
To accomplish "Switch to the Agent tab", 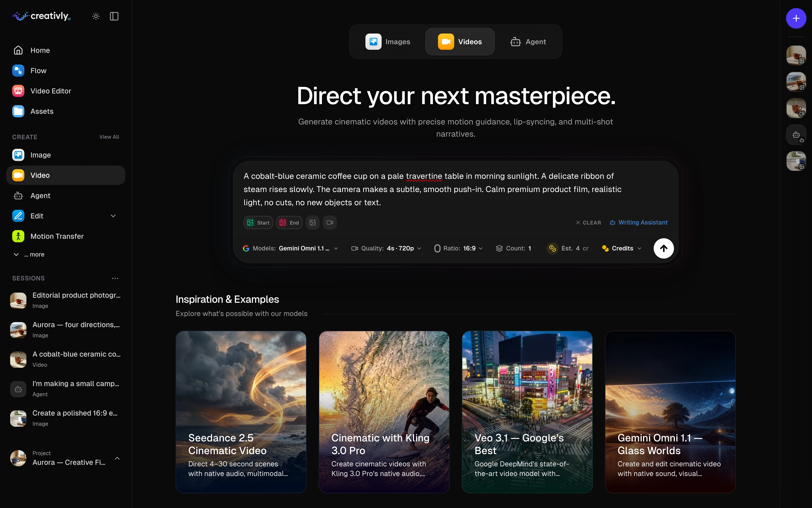I will coord(528,42).
